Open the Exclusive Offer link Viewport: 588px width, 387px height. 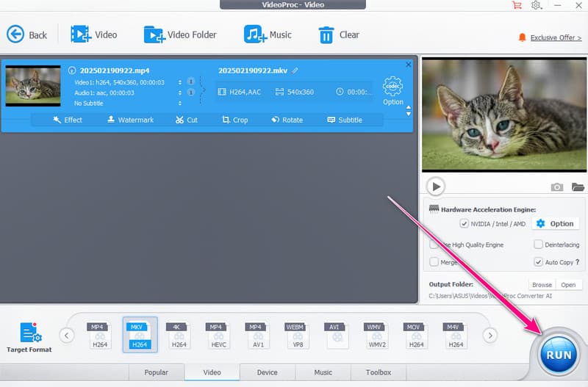pyautogui.click(x=556, y=38)
